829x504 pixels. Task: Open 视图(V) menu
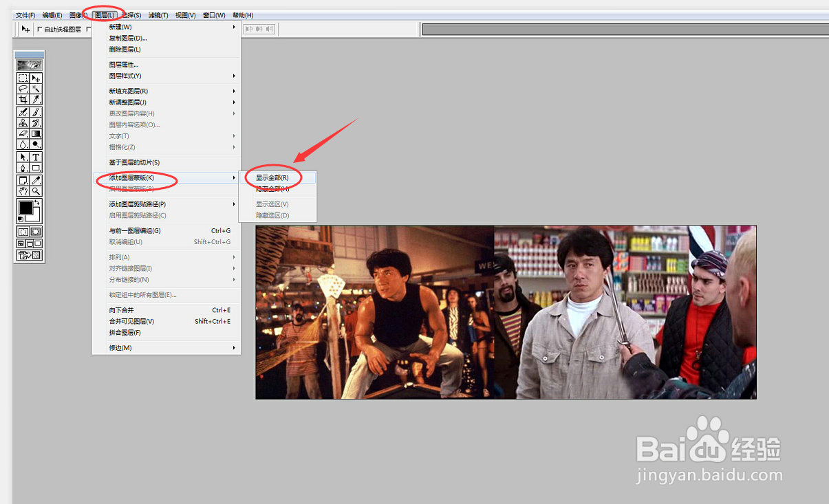pos(185,15)
